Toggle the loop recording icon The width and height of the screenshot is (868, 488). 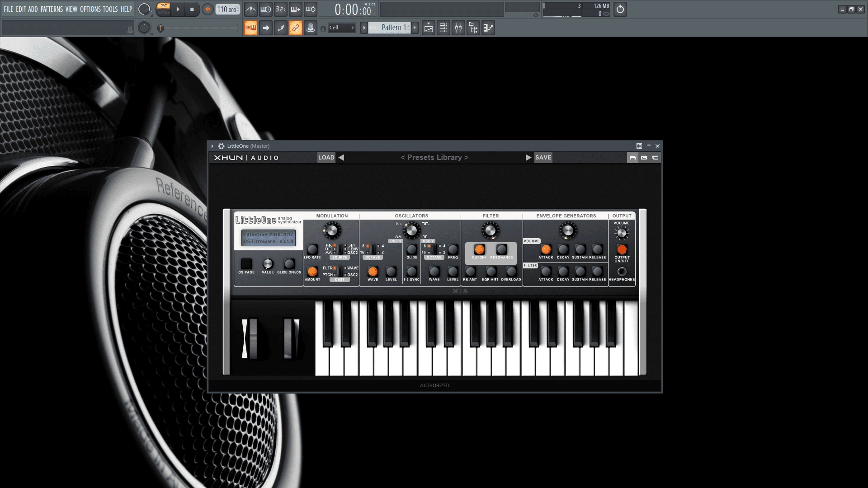pyautogui.click(x=311, y=9)
